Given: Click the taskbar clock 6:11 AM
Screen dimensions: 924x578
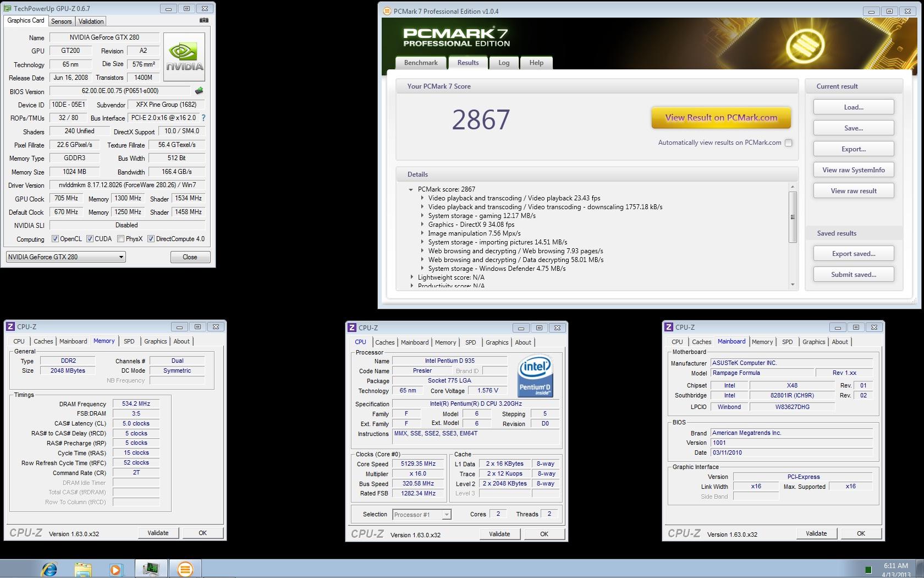Looking at the screenshot, I should click(x=895, y=565).
